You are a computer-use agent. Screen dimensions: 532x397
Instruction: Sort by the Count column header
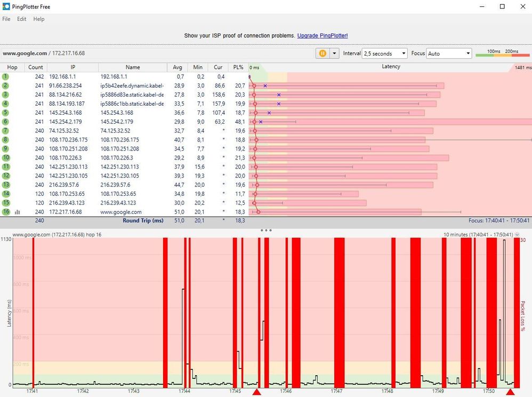point(35,67)
